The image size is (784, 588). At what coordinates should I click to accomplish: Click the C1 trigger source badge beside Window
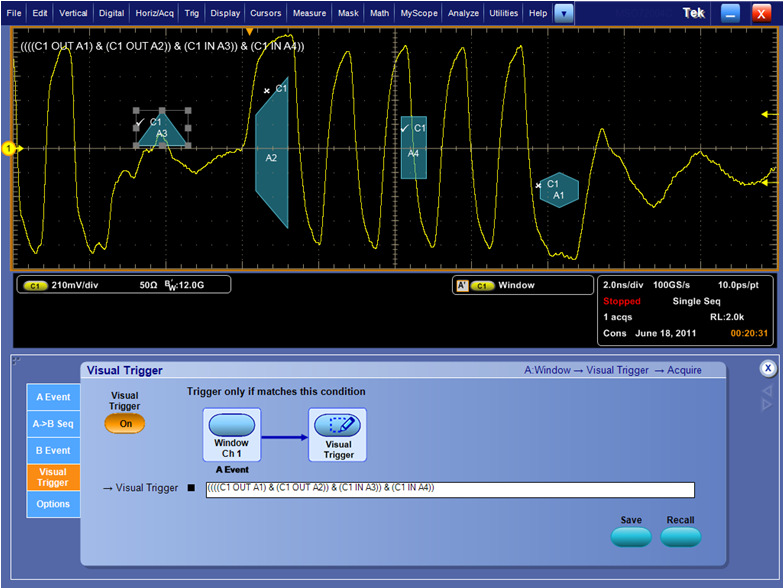click(x=483, y=285)
